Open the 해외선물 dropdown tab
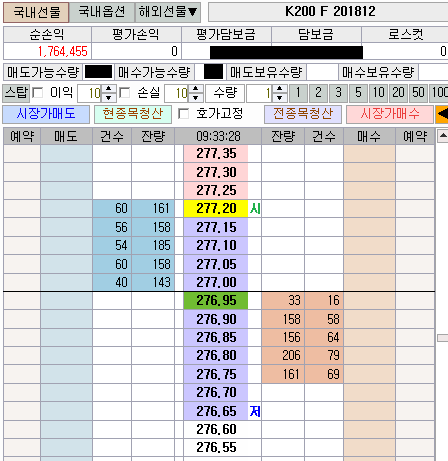 tap(168, 12)
